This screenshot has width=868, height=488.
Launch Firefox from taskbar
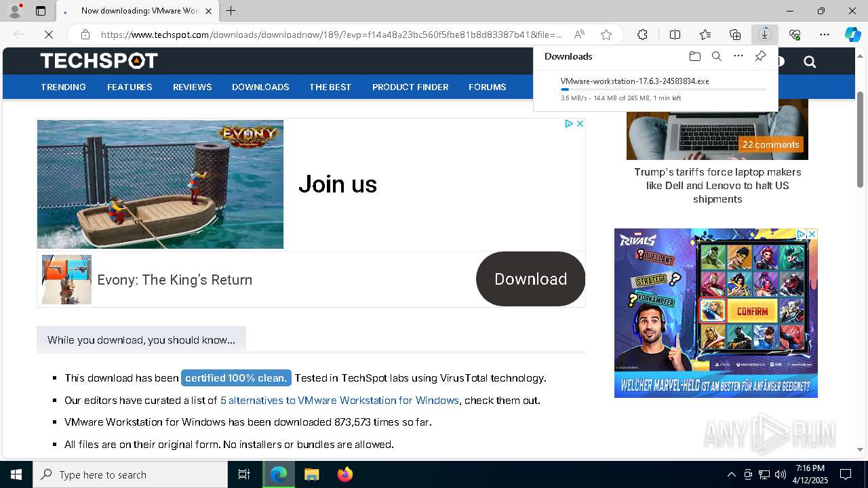[345, 474]
